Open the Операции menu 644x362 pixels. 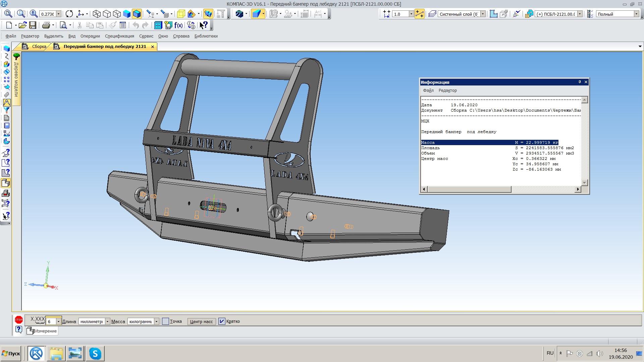(x=90, y=36)
